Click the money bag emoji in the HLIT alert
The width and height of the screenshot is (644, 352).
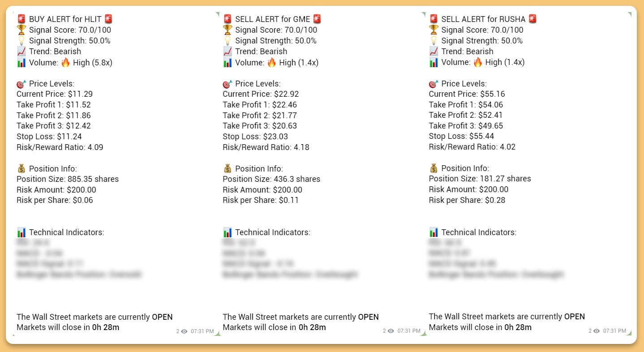(x=22, y=168)
